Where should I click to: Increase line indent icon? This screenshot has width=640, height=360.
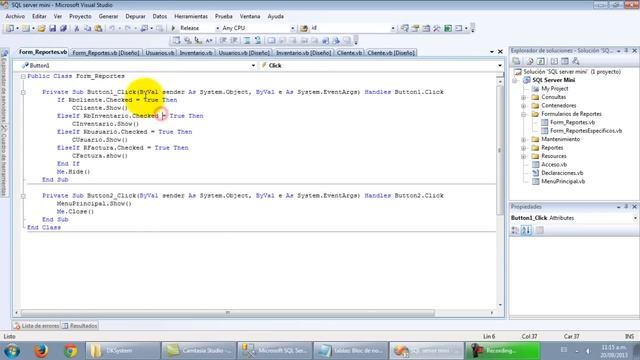(234, 40)
